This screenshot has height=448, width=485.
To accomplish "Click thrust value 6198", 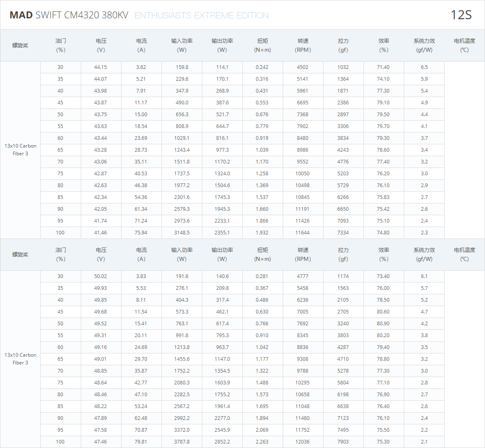I will pos(343,395).
